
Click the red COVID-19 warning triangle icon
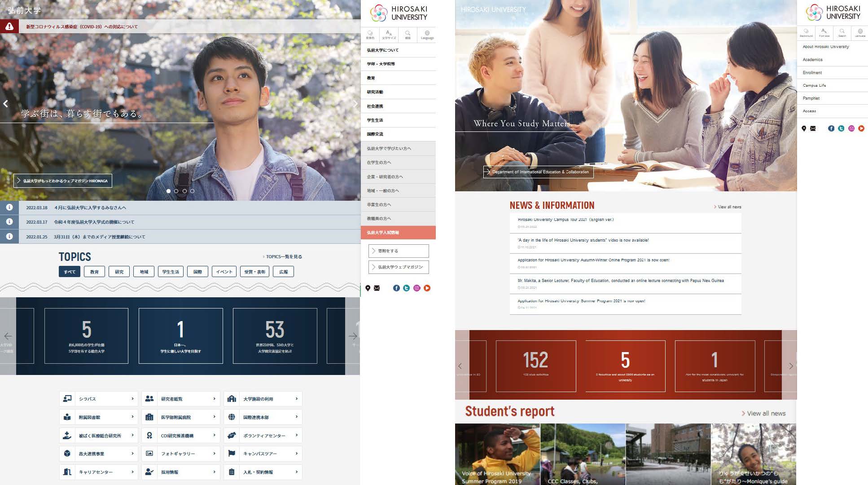coord(9,26)
